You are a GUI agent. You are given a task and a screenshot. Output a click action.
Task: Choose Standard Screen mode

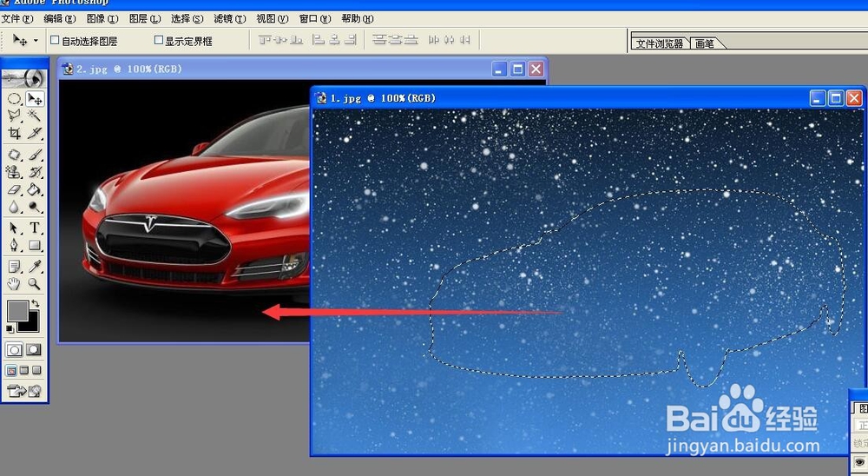[11, 370]
